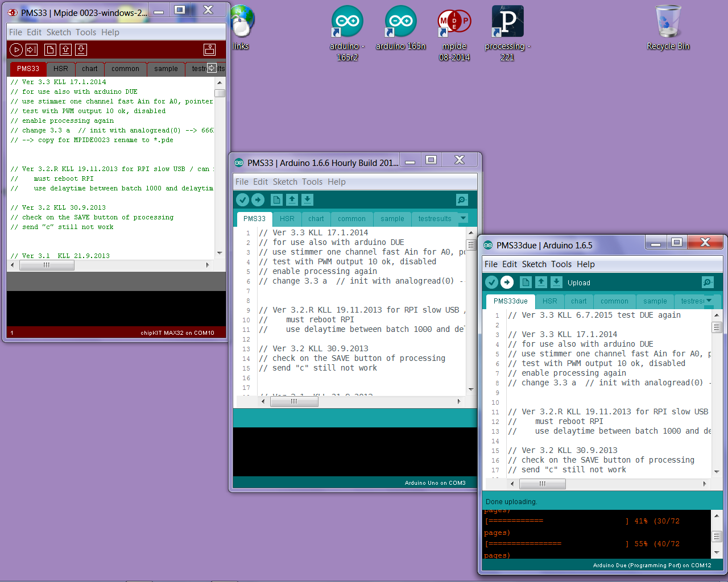
Task: Click Open sketch icon in Mpide toolbar
Action: [x=65, y=50]
